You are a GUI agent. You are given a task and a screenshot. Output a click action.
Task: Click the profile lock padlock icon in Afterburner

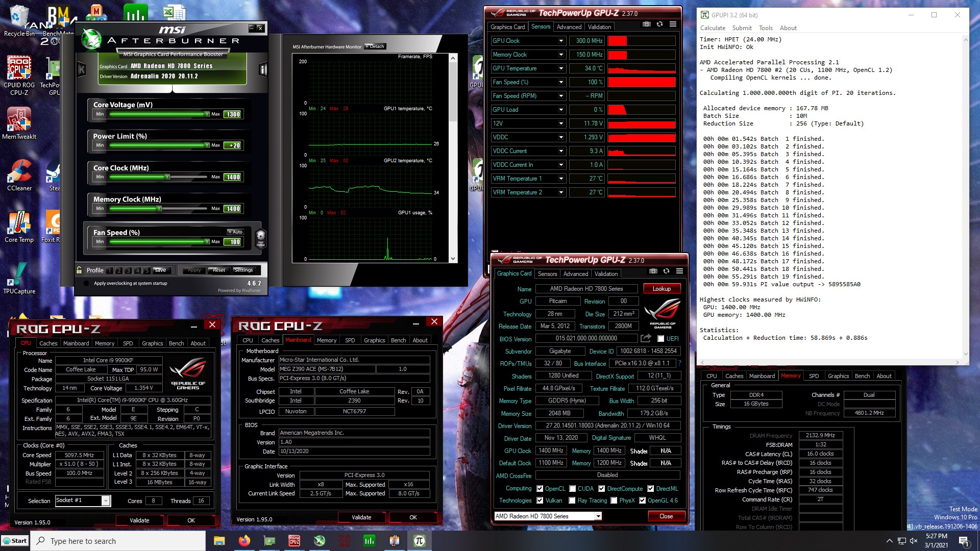pos(79,270)
